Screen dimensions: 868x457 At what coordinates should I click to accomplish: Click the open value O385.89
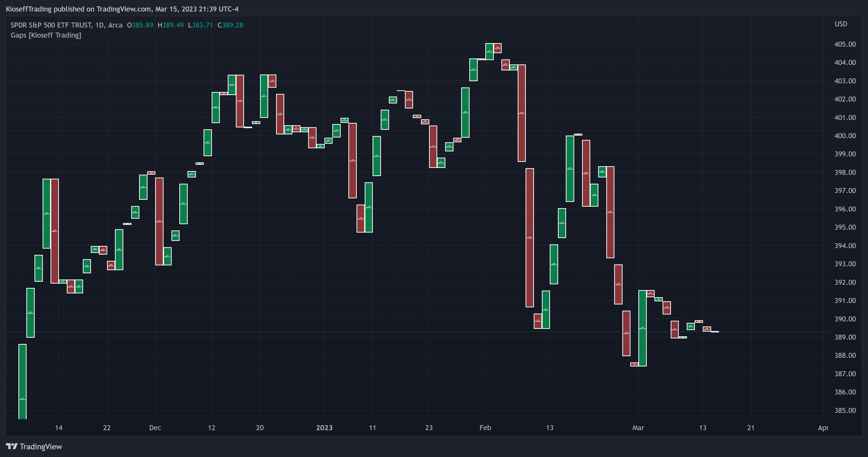[x=140, y=25]
